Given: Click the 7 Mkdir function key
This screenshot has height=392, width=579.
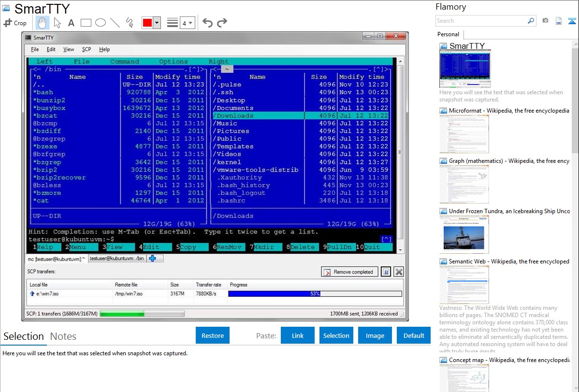Looking at the screenshot, I should click(x=265, y=247).
